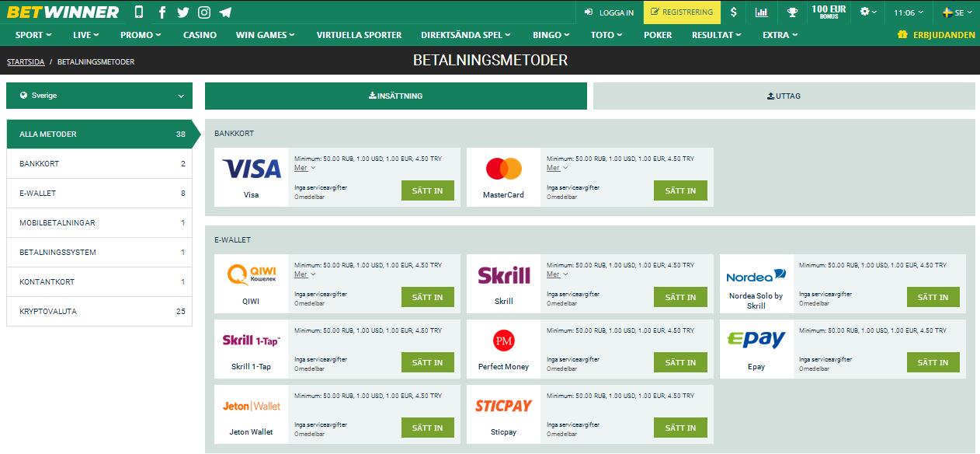
Task: Open the Win Games menu
Action: click(x=266, y=35)
